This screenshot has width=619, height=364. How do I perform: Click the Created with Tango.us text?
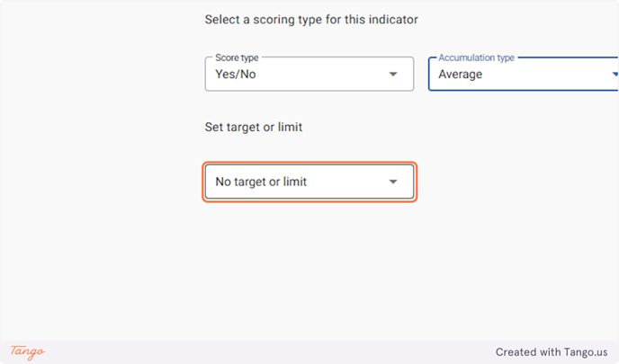coord(552,351)
